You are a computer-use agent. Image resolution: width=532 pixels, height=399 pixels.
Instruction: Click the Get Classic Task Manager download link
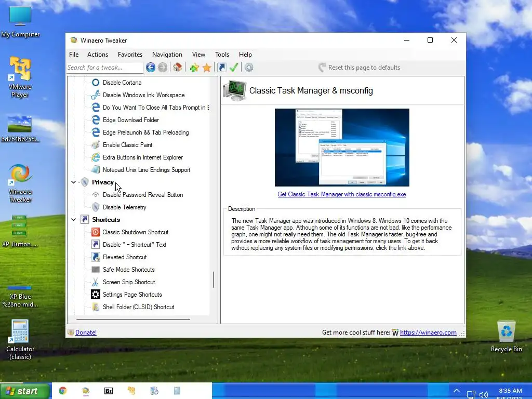click(342, 194)
